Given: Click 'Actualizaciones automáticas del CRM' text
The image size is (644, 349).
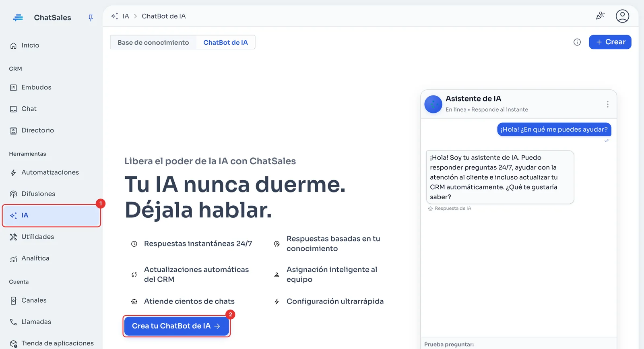Looking at the screenshot, I should [x=196, y=275].
